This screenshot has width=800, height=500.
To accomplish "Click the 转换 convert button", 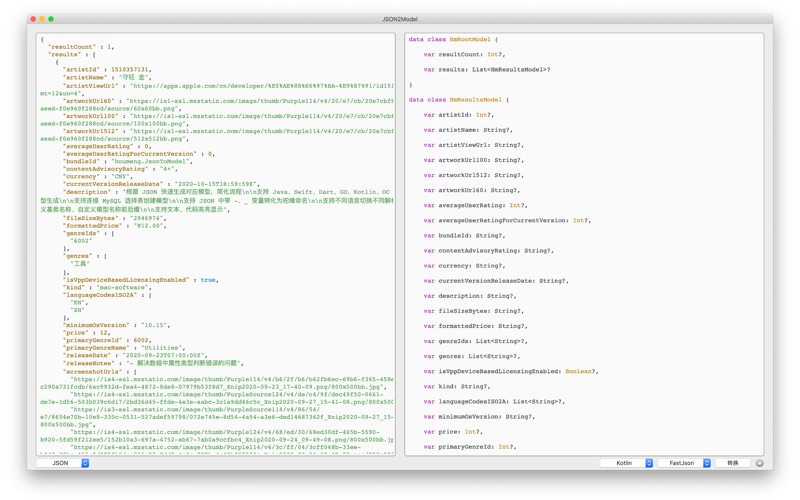I will [x=733, y=463].
